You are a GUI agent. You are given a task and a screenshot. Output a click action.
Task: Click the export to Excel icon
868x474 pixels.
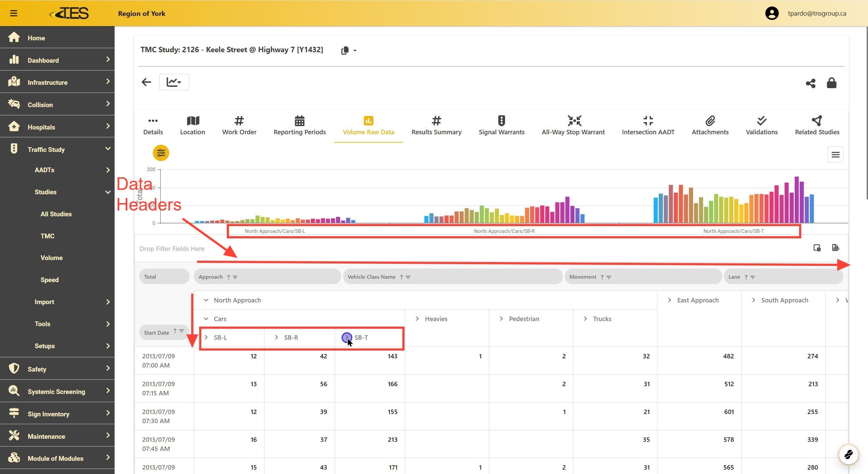coord(835,248)
